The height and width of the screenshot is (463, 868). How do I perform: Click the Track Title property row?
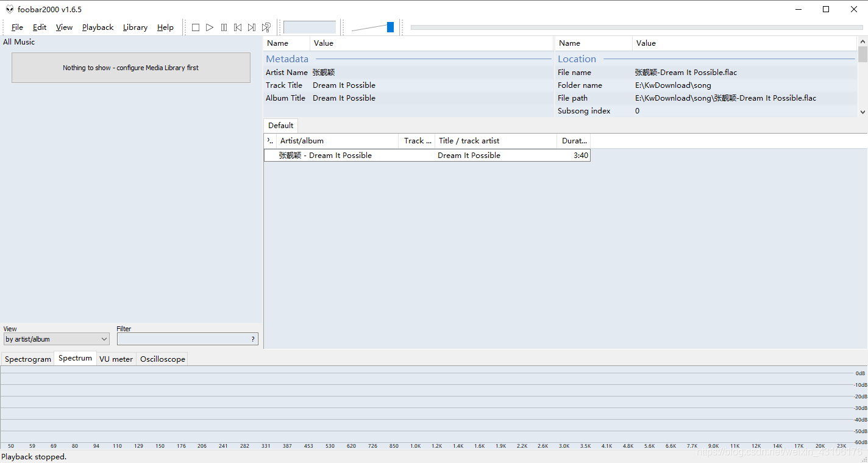(x=408, y=85)
